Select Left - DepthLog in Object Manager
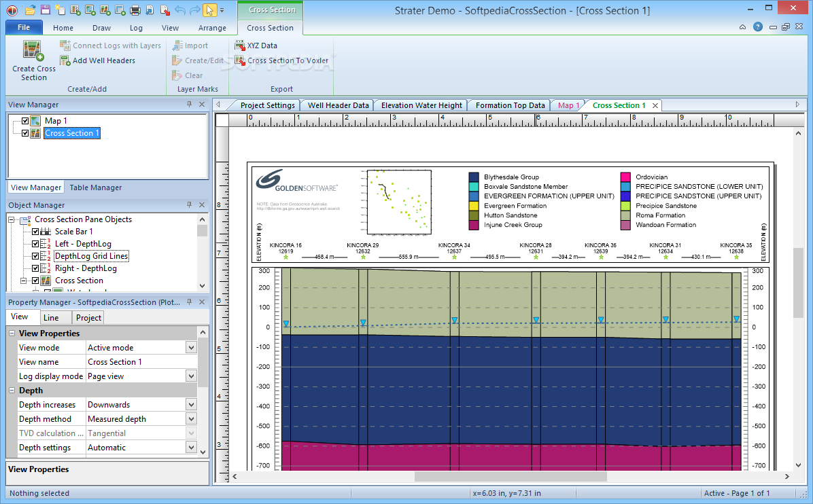 [83, 243]
